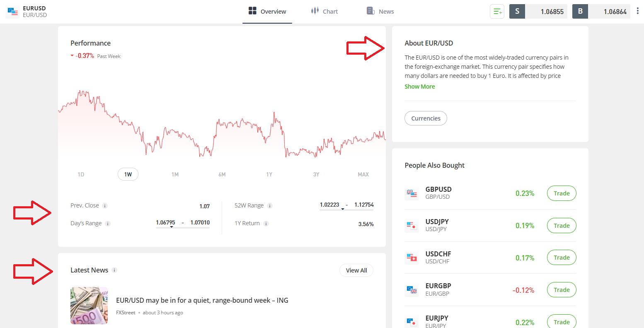Select the 1M performance timeframe

pos(175,174)
